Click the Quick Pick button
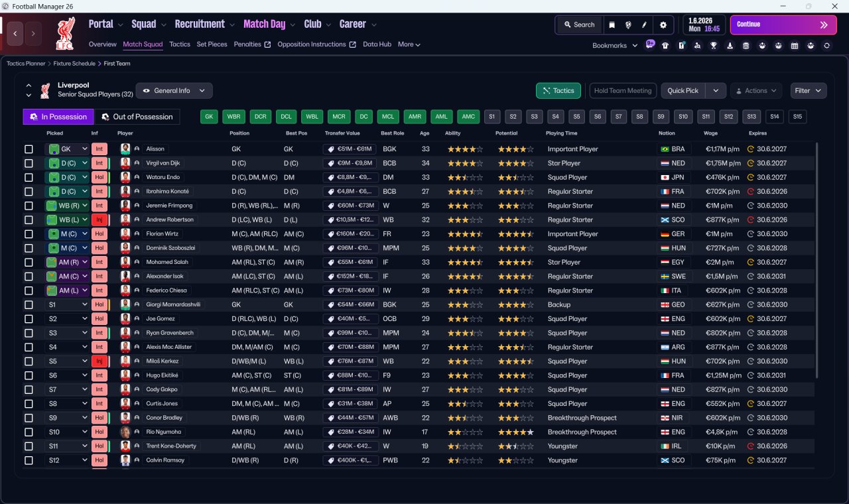Screen dimensions: 849x504 click(683, 91)
